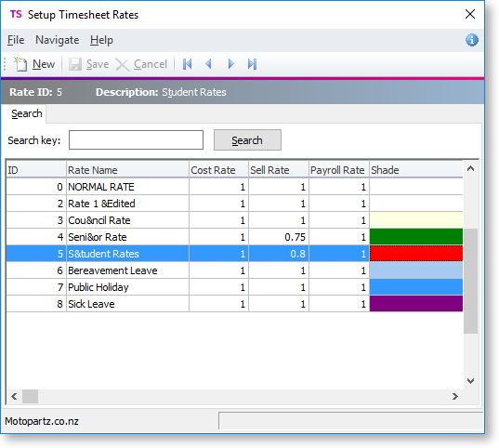
Task: Select the green shade of Senior Rate
Action: click(416, 237)
